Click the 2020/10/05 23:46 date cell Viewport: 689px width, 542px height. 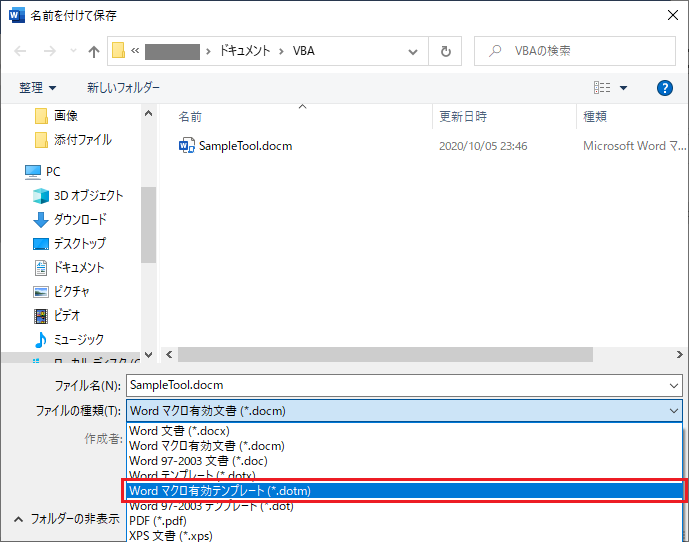click(483, 146)
